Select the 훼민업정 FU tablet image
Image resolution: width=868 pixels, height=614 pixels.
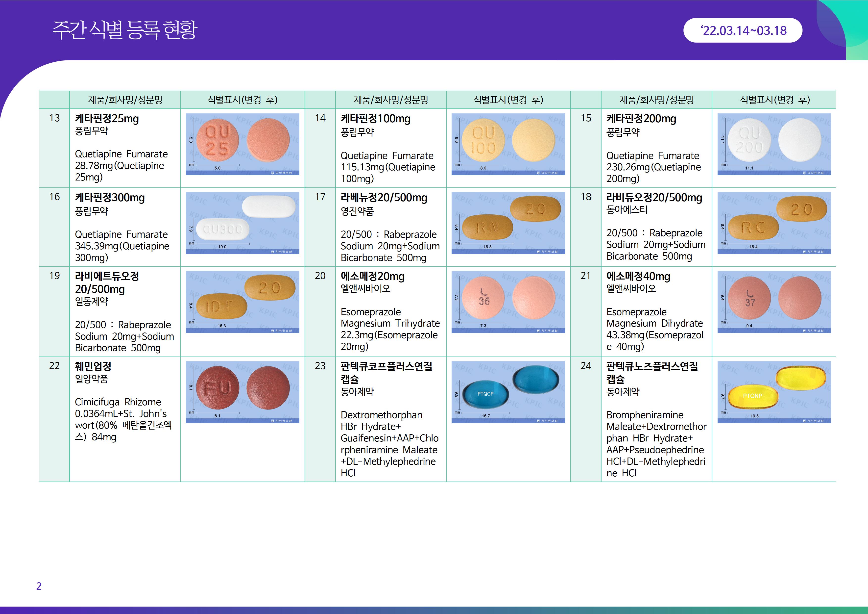[242, 392]
